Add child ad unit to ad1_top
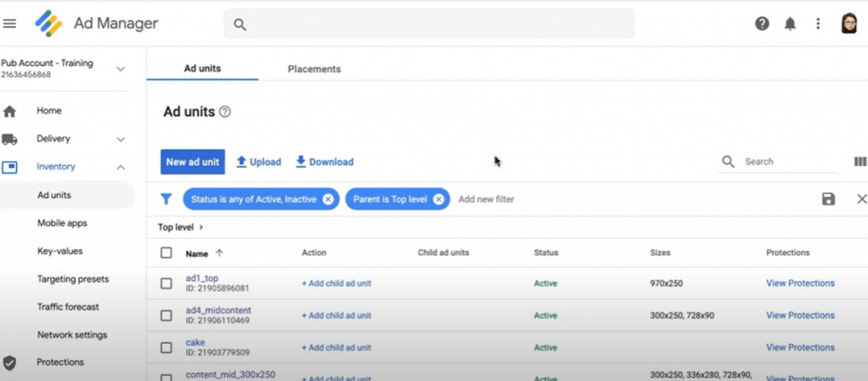This screenshot has height=381, width=868. (x=336, y=284)
